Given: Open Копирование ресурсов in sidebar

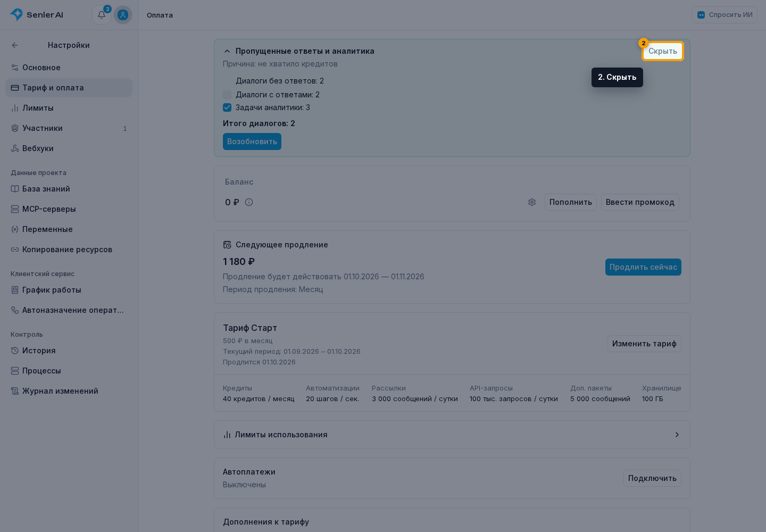Looking at the screenshot, I should coord(69,250).
